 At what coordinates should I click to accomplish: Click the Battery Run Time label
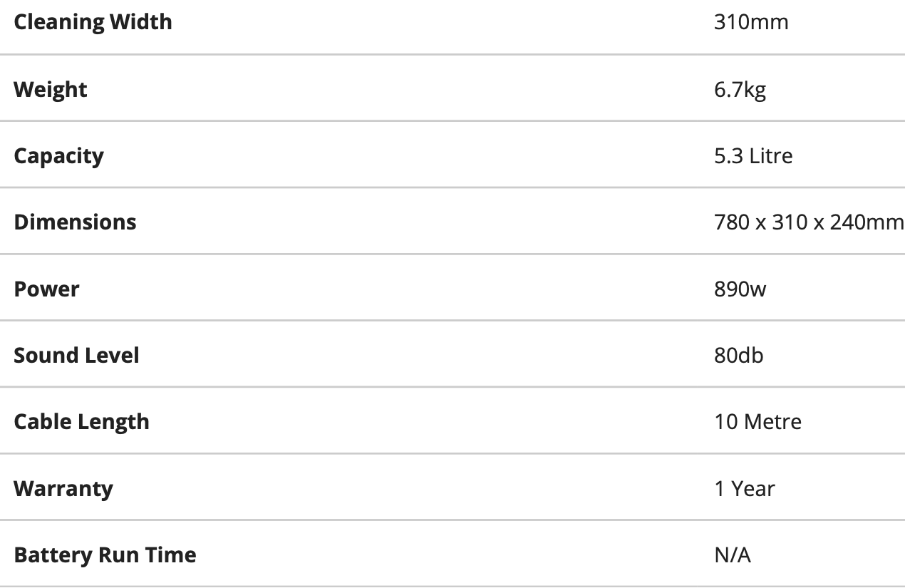pos(105,555)
